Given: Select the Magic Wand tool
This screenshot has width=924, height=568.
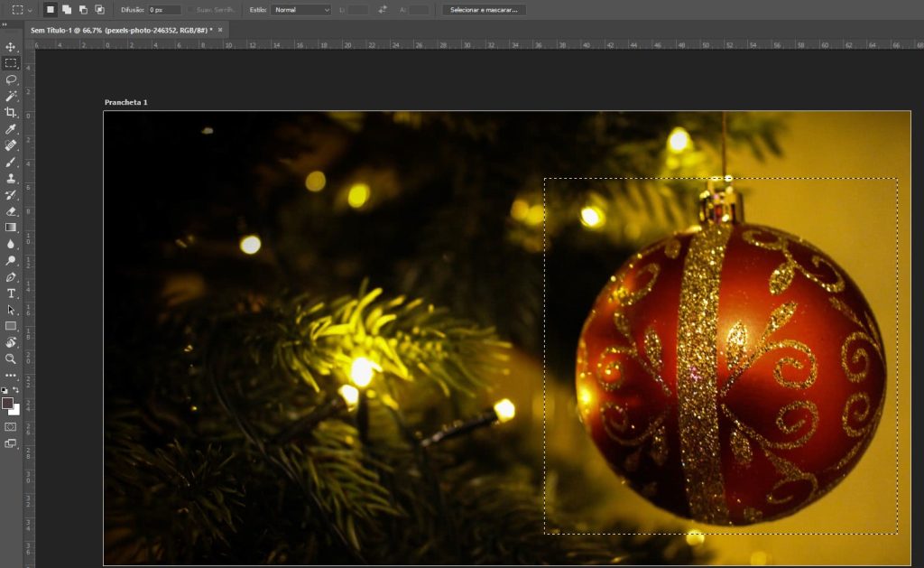Looking at the screenshot, I should click(11, 96).
